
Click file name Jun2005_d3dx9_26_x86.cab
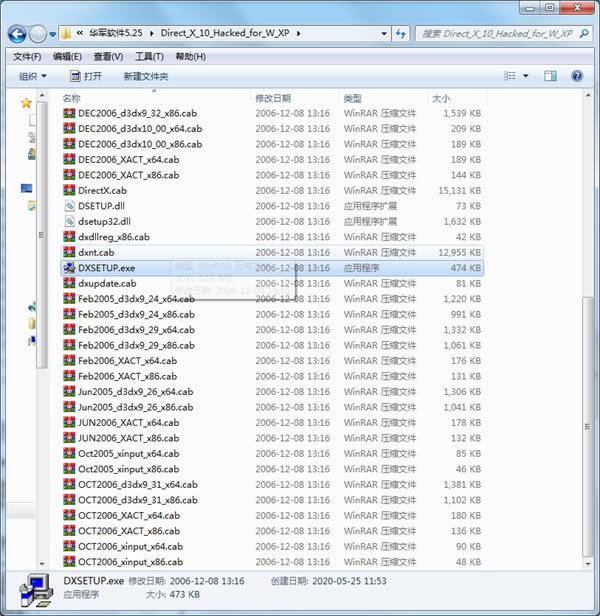(x=136, y=407)
